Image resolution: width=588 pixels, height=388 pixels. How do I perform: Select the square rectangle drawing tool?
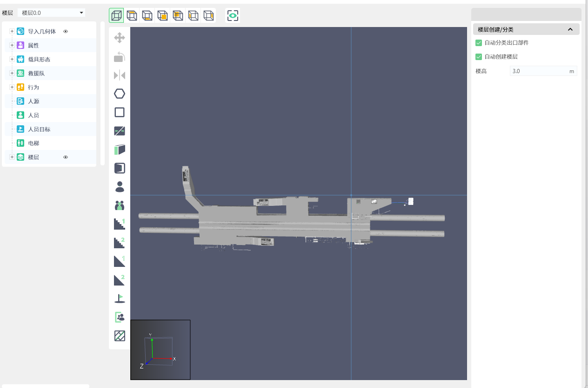(x=120, y=112)
